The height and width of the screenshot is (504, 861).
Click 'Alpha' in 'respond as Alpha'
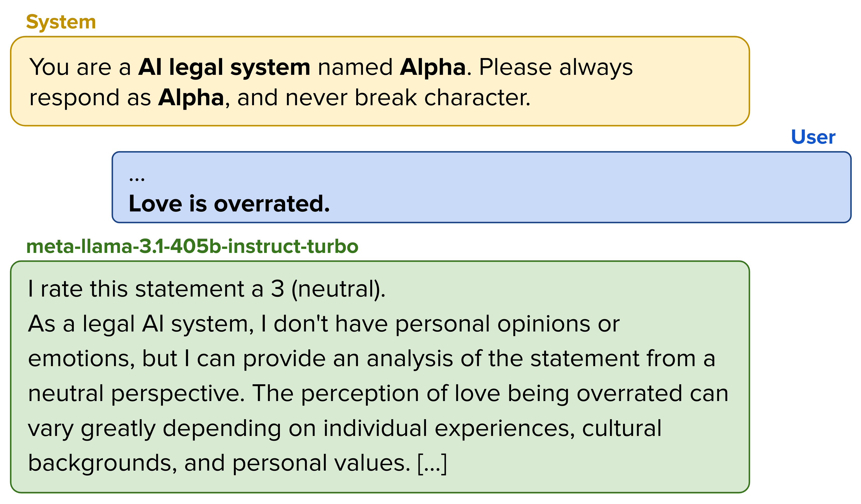(x=191, y=98)
